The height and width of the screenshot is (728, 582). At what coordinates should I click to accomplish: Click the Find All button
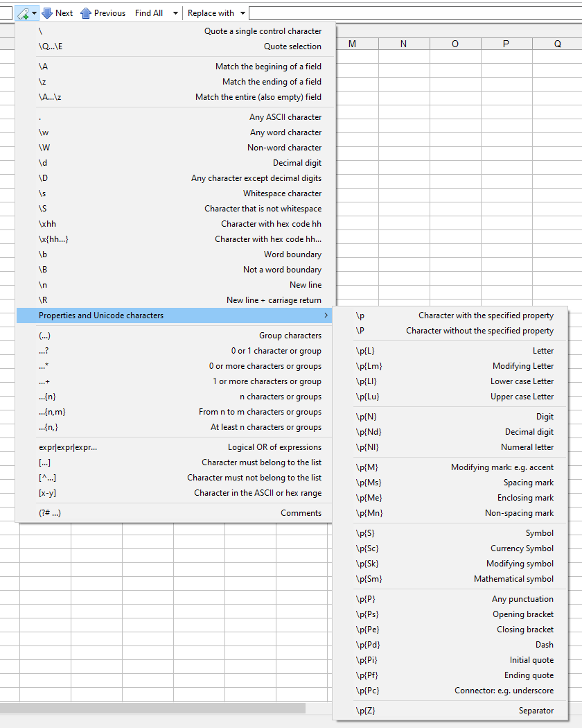149,13
